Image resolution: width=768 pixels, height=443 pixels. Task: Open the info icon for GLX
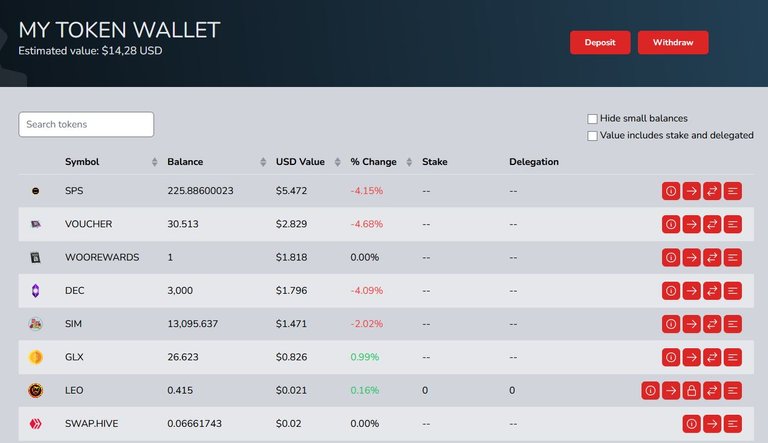671,358
